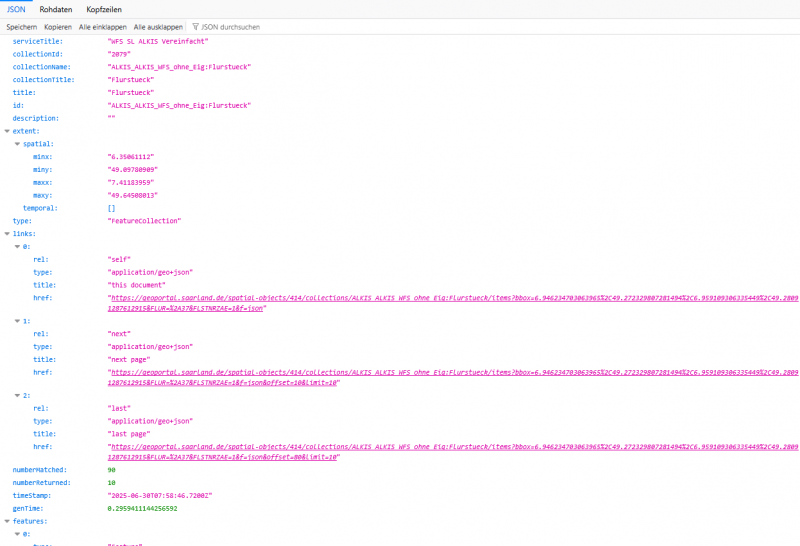Select the genTime value
The image size is (800, 546).
click(x=142, y=508)
